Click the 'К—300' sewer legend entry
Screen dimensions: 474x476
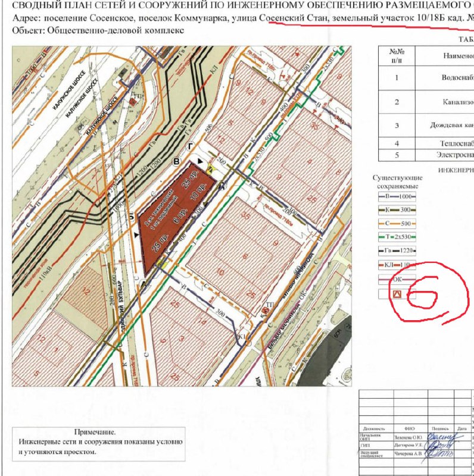[x=397, y=210]
